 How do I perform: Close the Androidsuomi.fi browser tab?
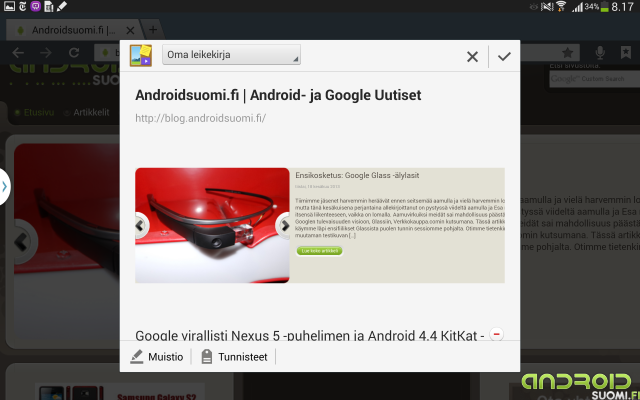tap(130, 30)
